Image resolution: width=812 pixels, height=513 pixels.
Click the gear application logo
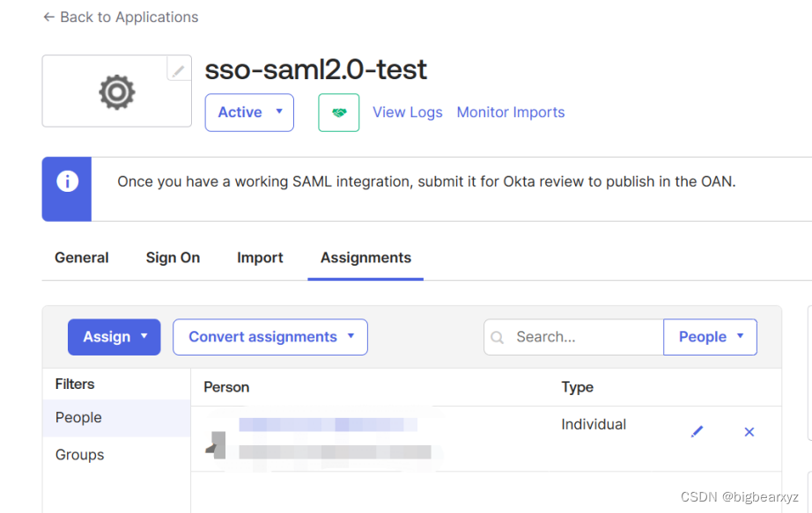pyautogui.click(x=117, y=92)
